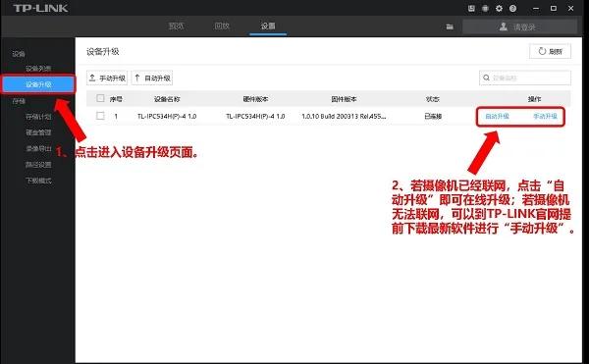Viewport: 589px width, 364px height.
Task: Click the 手动升级 toolbar button
Action: pyautogui.click(x=107, y=78)
